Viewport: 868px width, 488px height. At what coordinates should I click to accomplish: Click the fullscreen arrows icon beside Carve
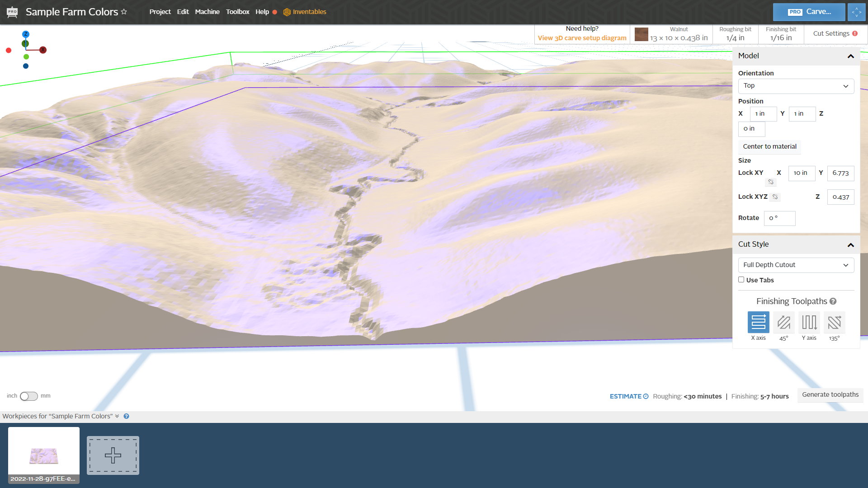[856, 12]
